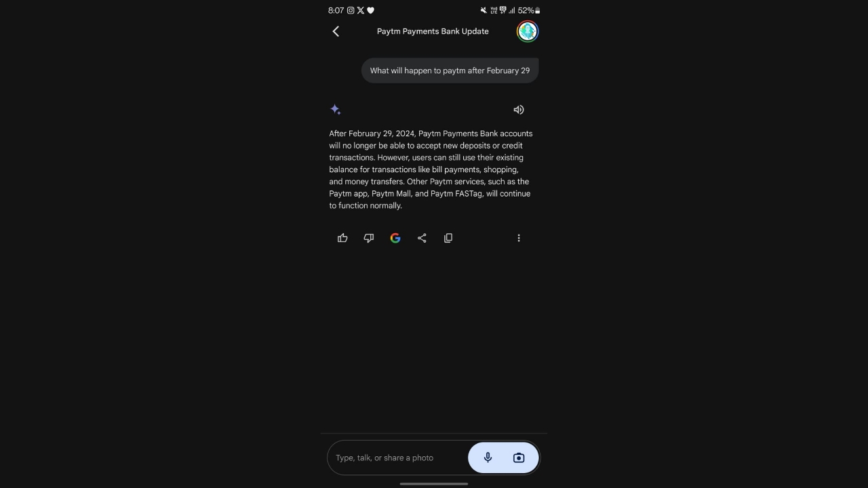
Task: Tap the Gemini sparkle icon
Action: coord(336,110)
